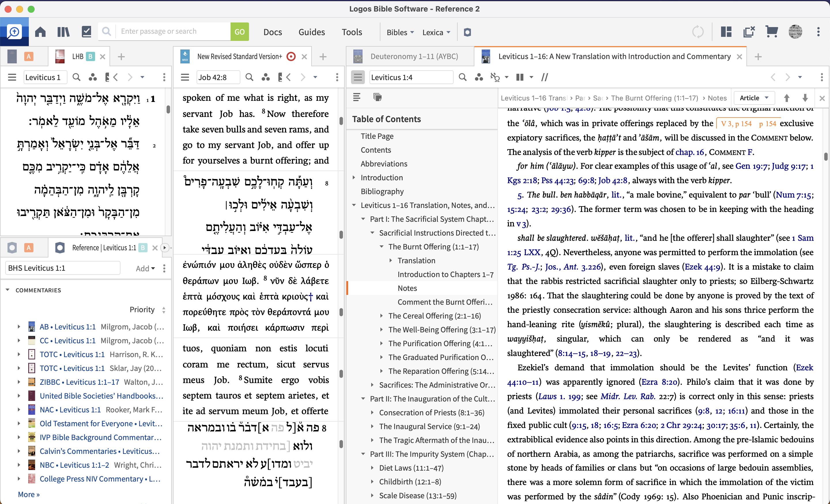
Task: Expand The Cereal Offering (2:1–16) entry
Action: [x=381, y=316]
